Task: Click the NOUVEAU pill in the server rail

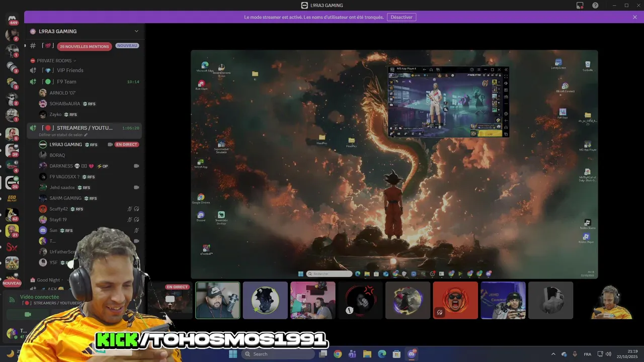Action: (12, 283)
